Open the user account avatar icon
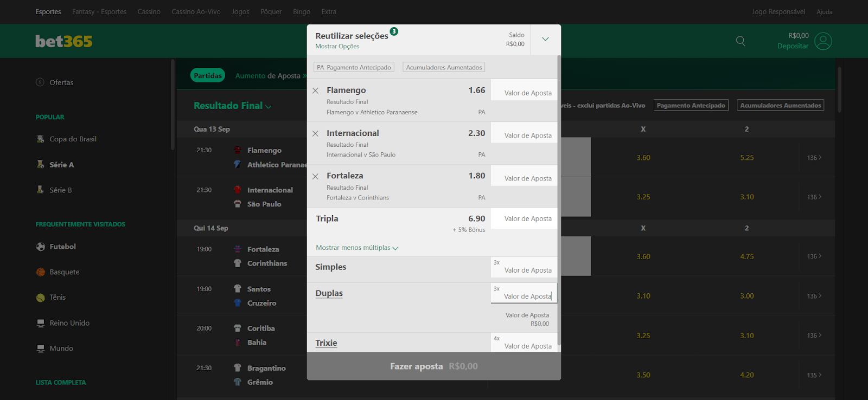 coord(823,41)
